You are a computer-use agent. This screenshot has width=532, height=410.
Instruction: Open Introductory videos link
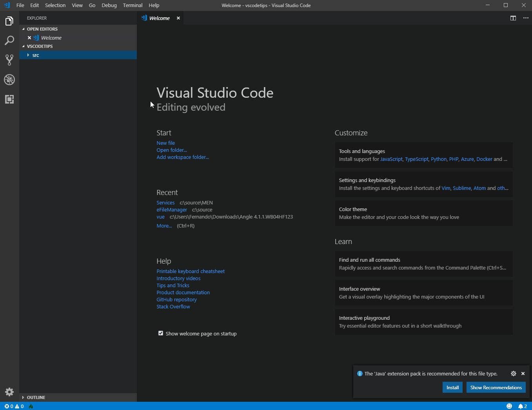[178, 279]
